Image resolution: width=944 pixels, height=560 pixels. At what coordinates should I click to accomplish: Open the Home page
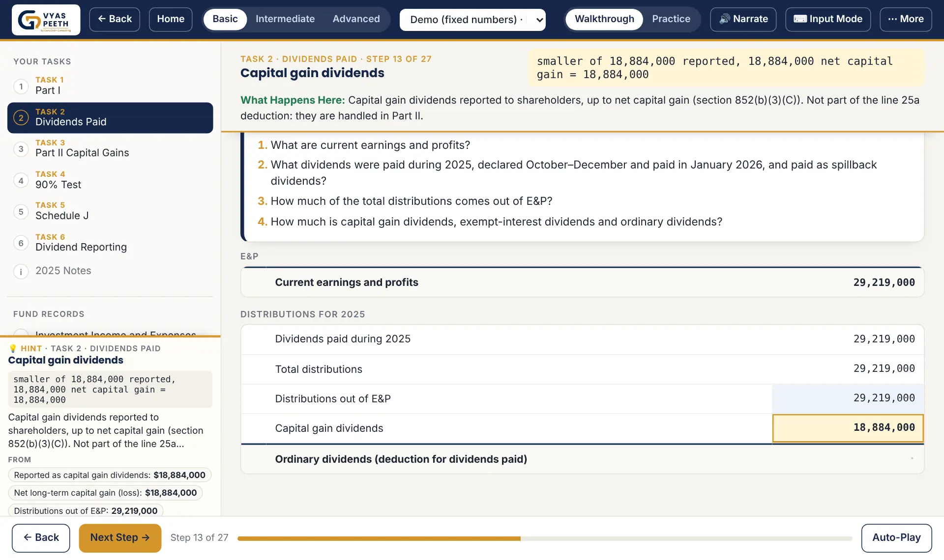tap(171, 19)
